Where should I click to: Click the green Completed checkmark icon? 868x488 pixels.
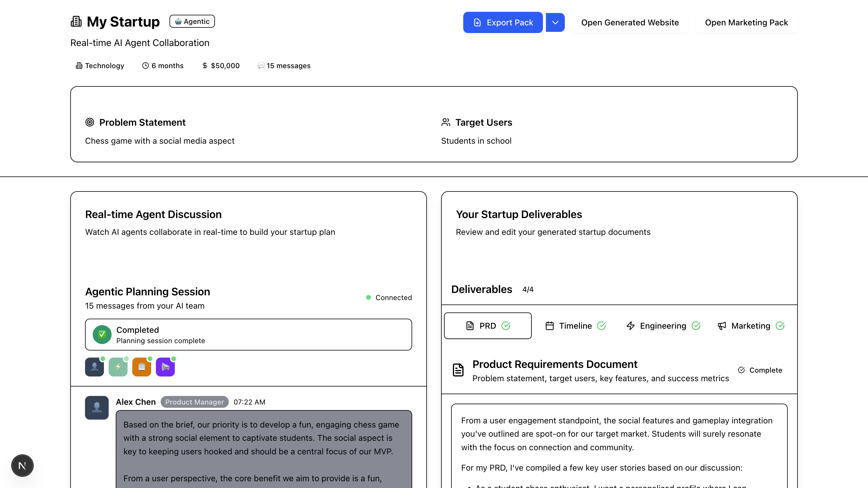[x=102, y=334]
